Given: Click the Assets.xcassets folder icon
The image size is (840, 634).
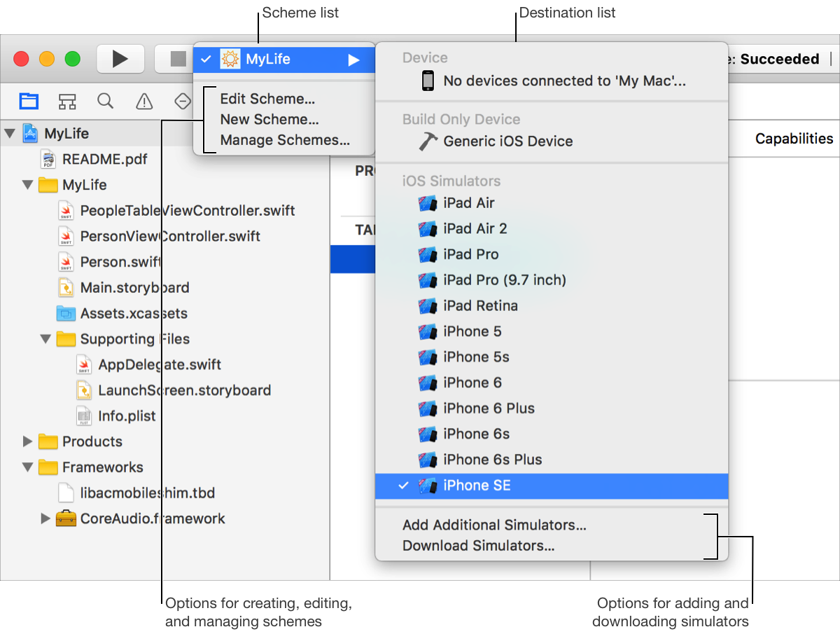Looking at the screenshot, I should click(x=66, y=313).
